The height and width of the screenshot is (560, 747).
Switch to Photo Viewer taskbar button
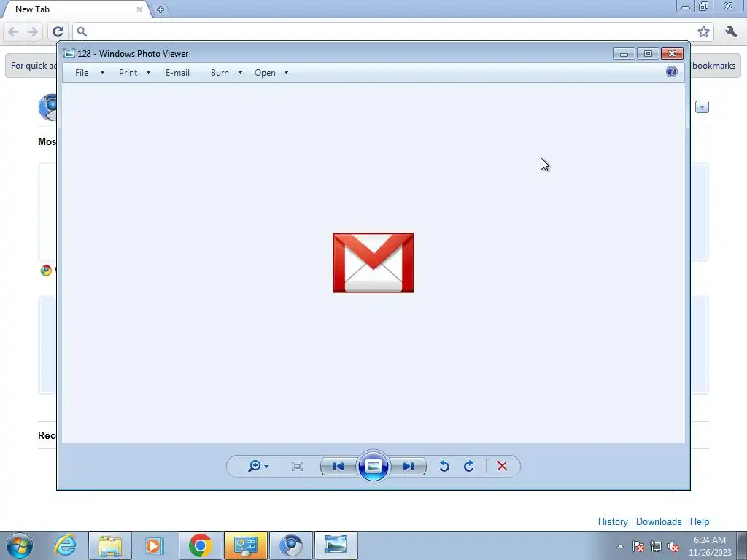tap(336, 545)
